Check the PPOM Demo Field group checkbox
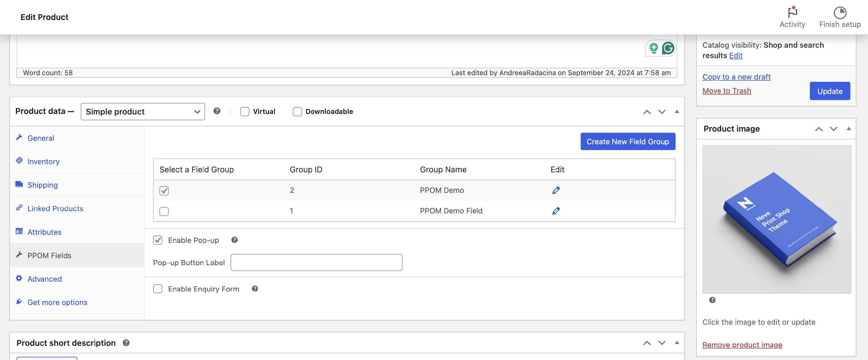 (x=164, y=211)
